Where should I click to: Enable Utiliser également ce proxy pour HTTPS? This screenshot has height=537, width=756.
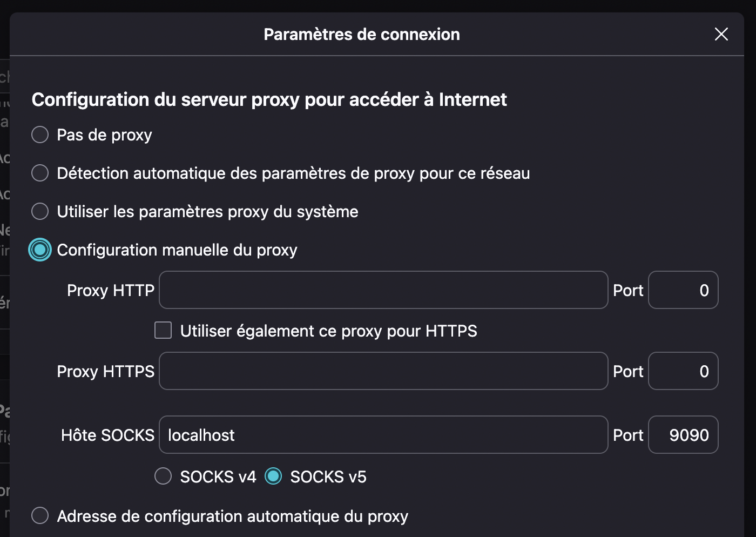[x=163, y=330]
